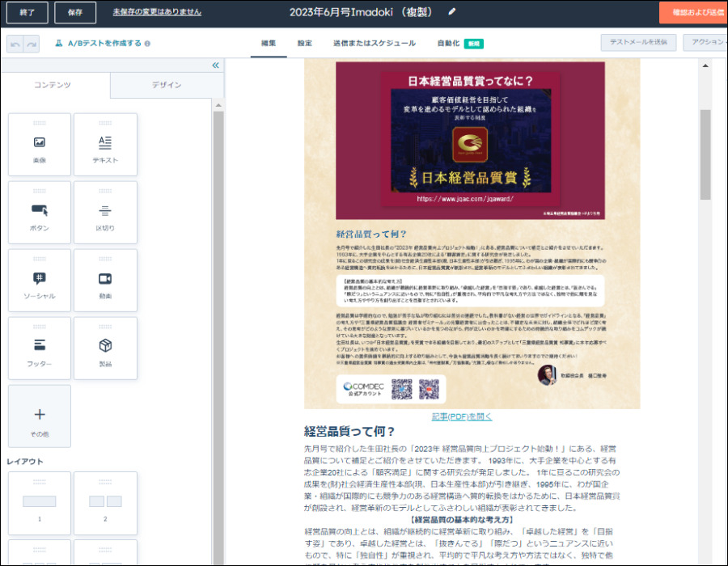Open 記事(PDF)を開く link

click(x=462, y=416)
